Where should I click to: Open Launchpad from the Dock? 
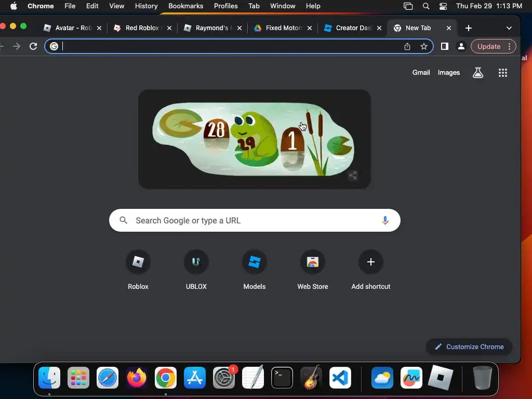pos(78,378)
